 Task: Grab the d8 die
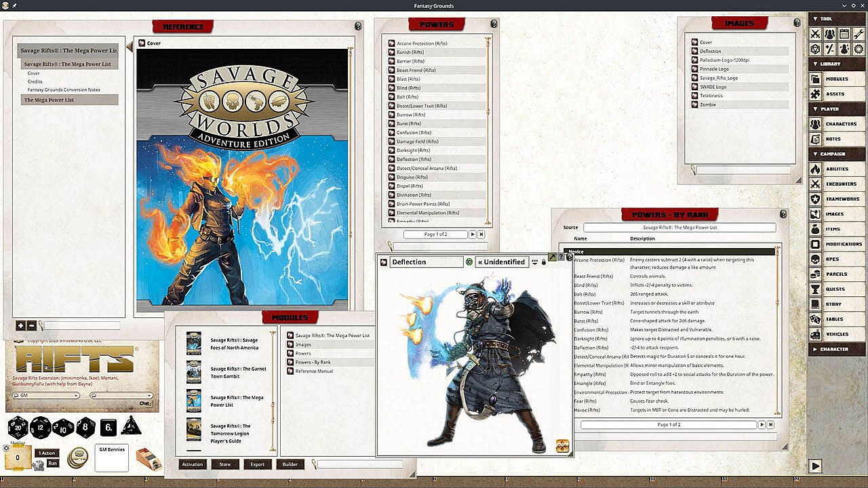tap(85, 427)
